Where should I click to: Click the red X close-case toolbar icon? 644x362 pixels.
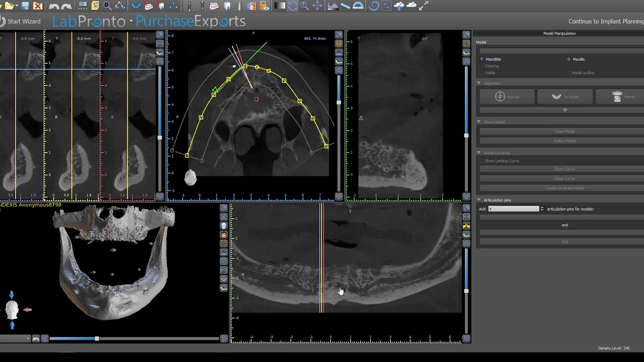pyautogui.click(x=38, y=6)
